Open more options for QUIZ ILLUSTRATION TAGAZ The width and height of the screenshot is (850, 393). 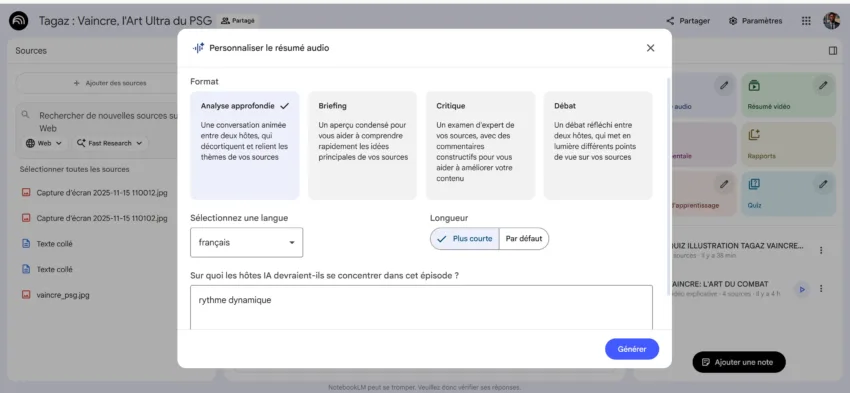coord(821,250)
